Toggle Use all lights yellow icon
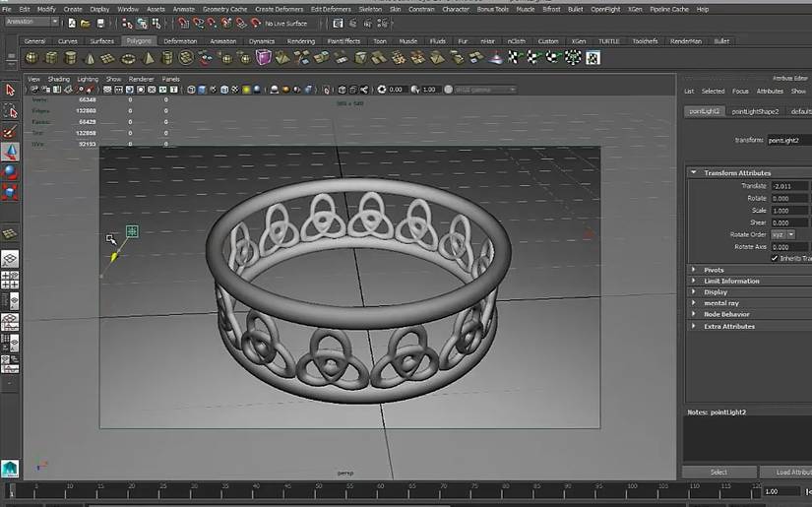 pos(246,90)
